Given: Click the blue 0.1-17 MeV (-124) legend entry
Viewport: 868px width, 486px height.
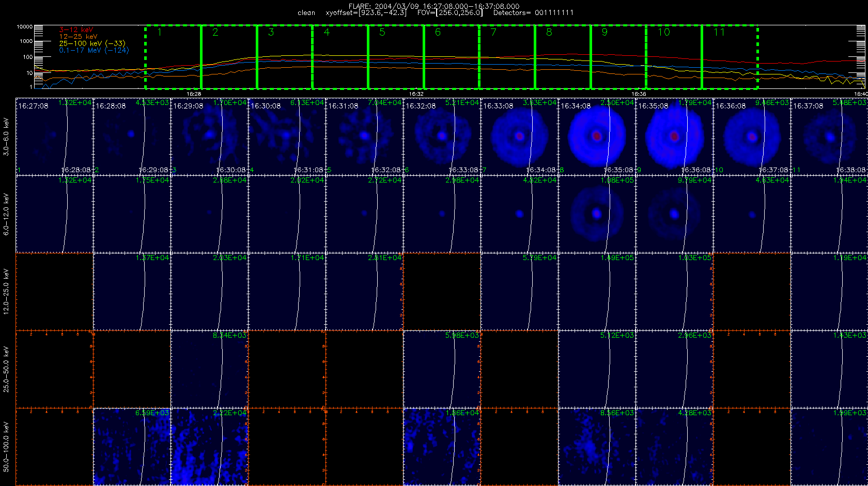Looking at the screenshot, I should (94, 50).
